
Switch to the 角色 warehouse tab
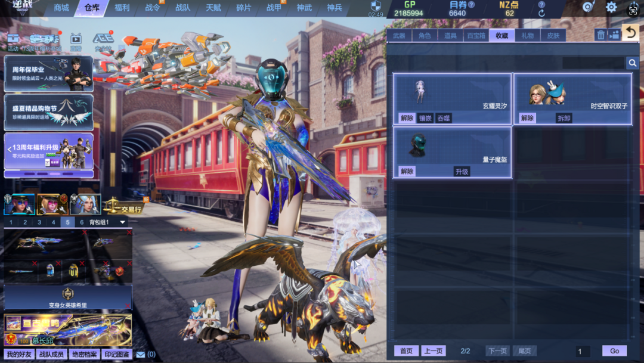pyautogui.click(x=425, y=36)
